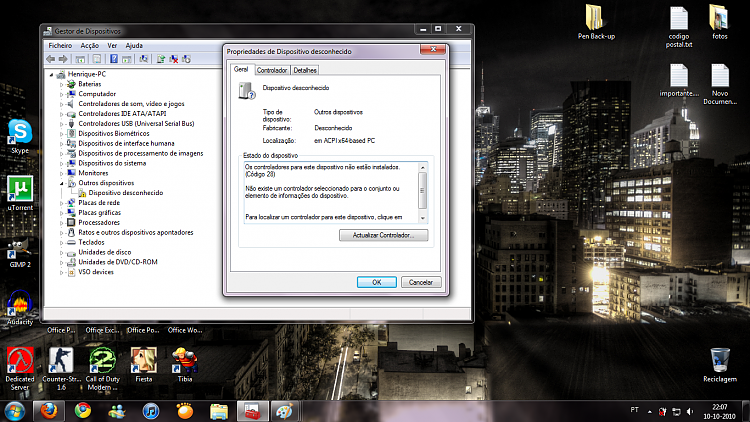Image resolution: width=750 pixels, height=422 pixels.
Task: Open the Acção menu
Action: tap(89, 45)
